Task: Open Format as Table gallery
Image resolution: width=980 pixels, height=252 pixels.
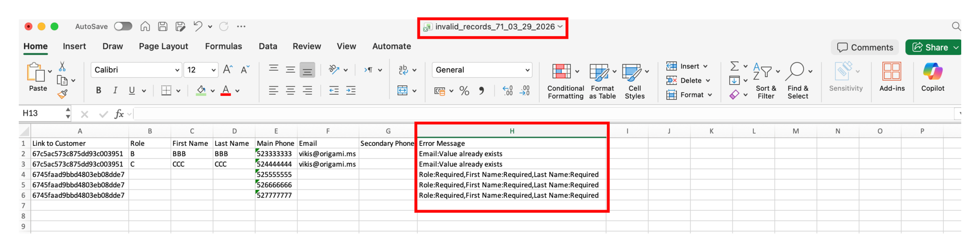Action: (602, 81)
